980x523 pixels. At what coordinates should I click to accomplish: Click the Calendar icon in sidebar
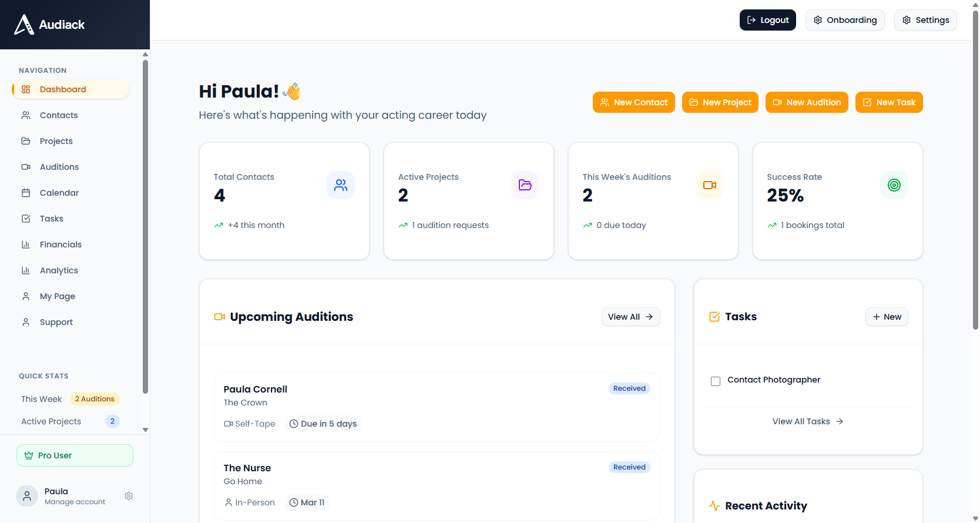click(26, 193)
